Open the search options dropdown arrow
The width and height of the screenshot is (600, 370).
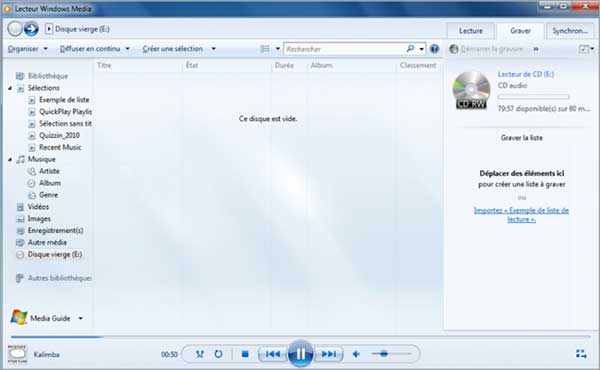[421, 49]
